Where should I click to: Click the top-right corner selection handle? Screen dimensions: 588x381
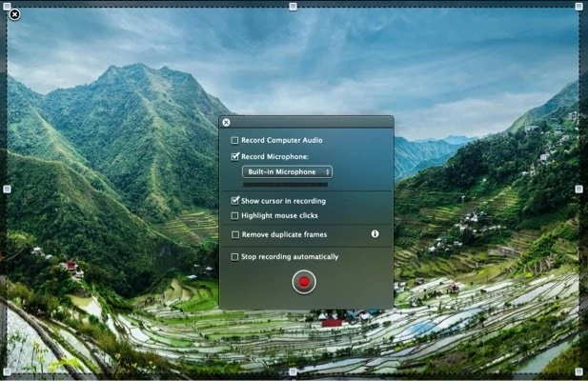[x=579, y=7]
